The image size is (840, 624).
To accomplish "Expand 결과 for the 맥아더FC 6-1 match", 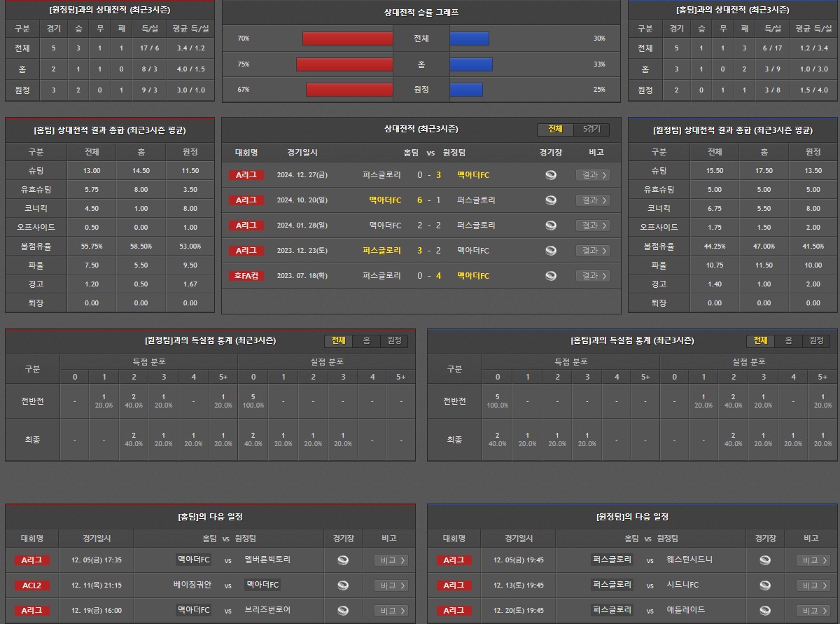I will pos(592,200).
